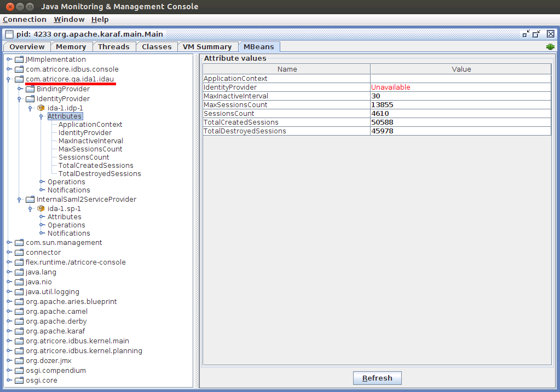This screenshot has height=392, width=560.
Task: Select Notifications under ida-1.sp-1
Action: click(69, 233)
